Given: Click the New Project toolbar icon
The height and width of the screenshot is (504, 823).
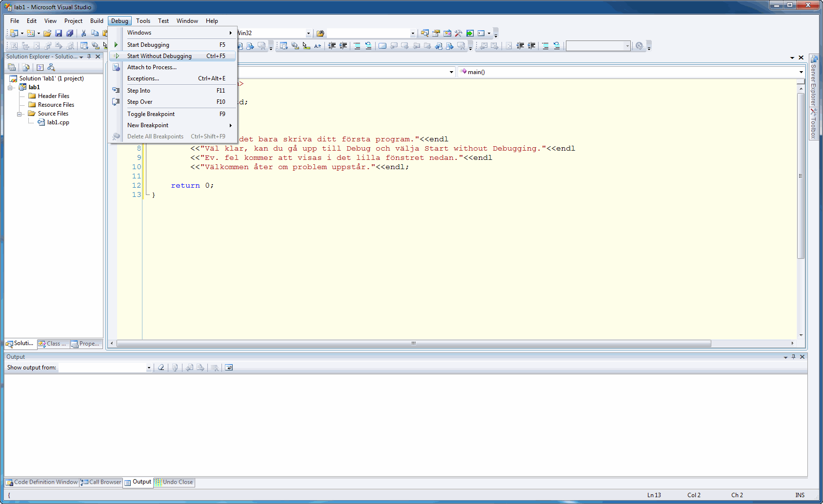Looking at the screenshot, I should pyautogui.click(x=14, y=33).
